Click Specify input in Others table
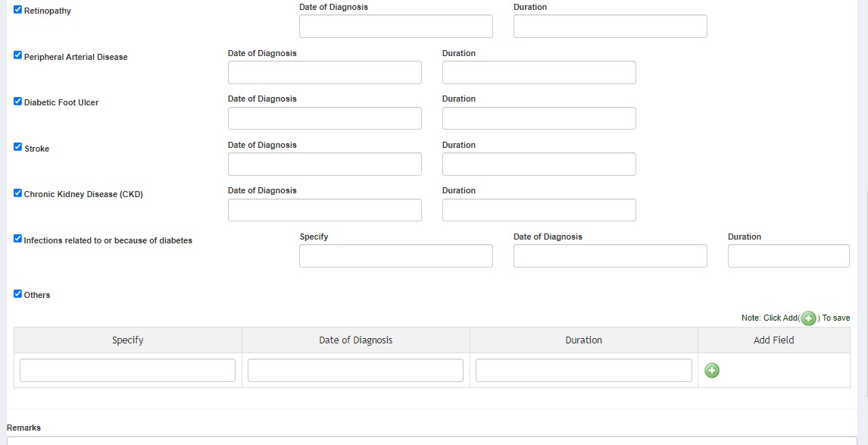Screen dimensions: 868x445 127,371
